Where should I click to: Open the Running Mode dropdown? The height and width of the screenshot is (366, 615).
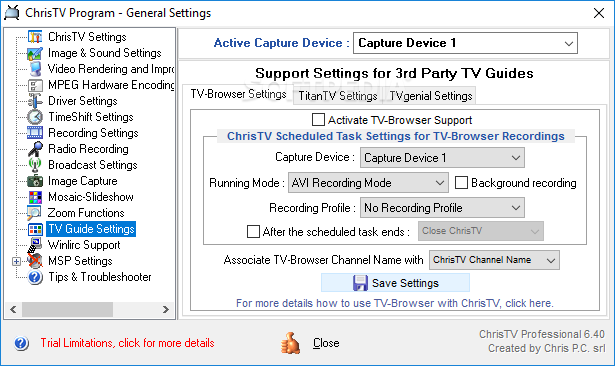pyautogui.click(x=368, y=183)
